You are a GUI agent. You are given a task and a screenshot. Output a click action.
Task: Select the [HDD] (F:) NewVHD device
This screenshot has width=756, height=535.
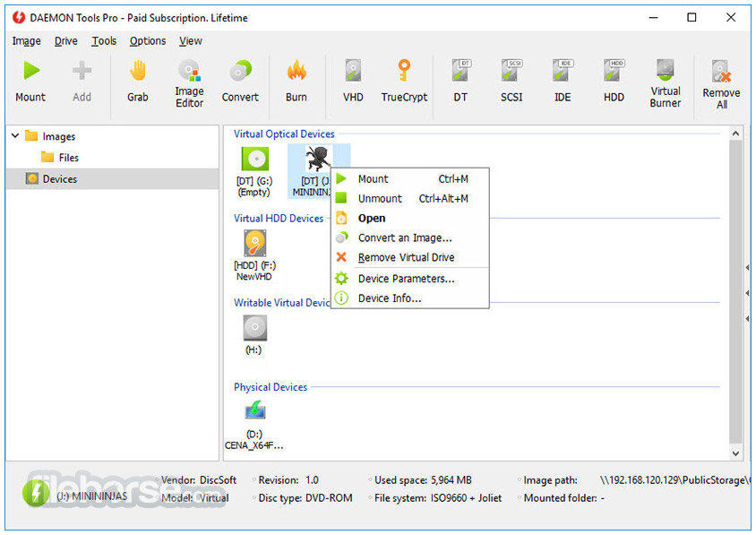pos(255,243)
